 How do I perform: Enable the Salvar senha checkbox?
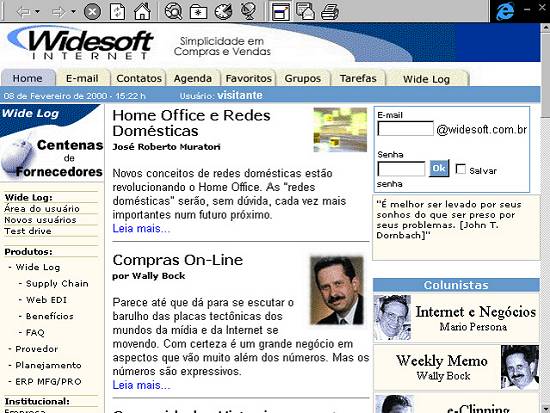point(461,169)
